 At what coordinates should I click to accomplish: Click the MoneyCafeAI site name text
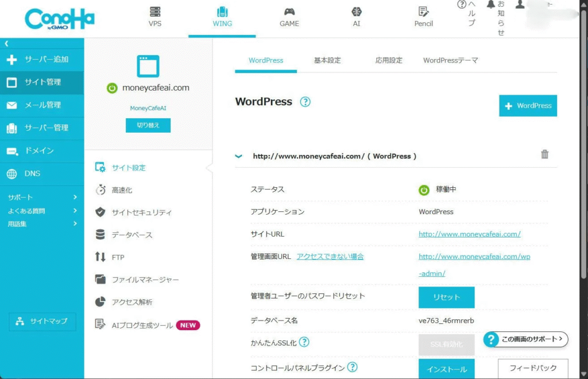click(148, 108)
